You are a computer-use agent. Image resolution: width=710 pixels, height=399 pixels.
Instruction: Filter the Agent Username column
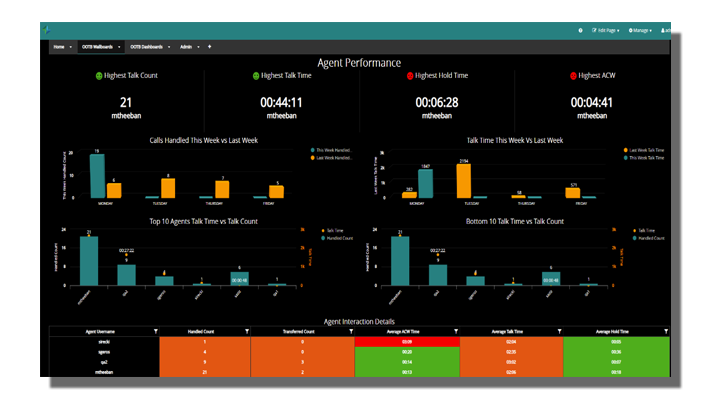[x=156, y=332]
